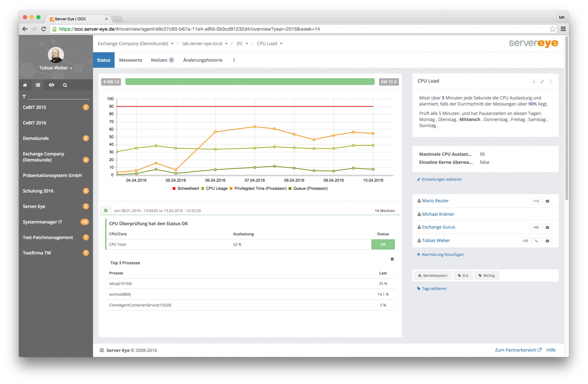Switch to the Messwerte tab
The image size is (588, 384).
pos(131,60)
